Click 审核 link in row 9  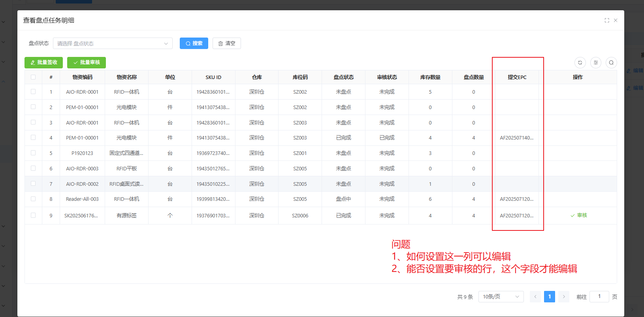coord(579,215)
